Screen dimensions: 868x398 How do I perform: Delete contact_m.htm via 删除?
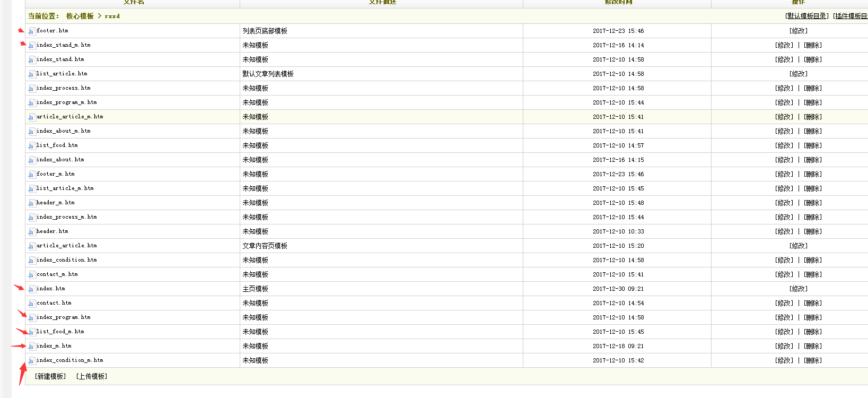pyautogui.click(x=813, y=275)
